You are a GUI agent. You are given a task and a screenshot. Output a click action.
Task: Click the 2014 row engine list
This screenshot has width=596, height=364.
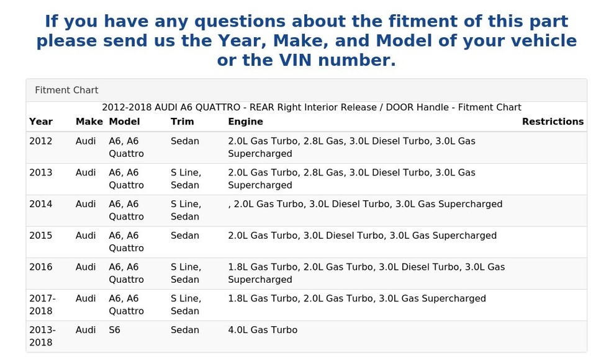click(365, 204)
